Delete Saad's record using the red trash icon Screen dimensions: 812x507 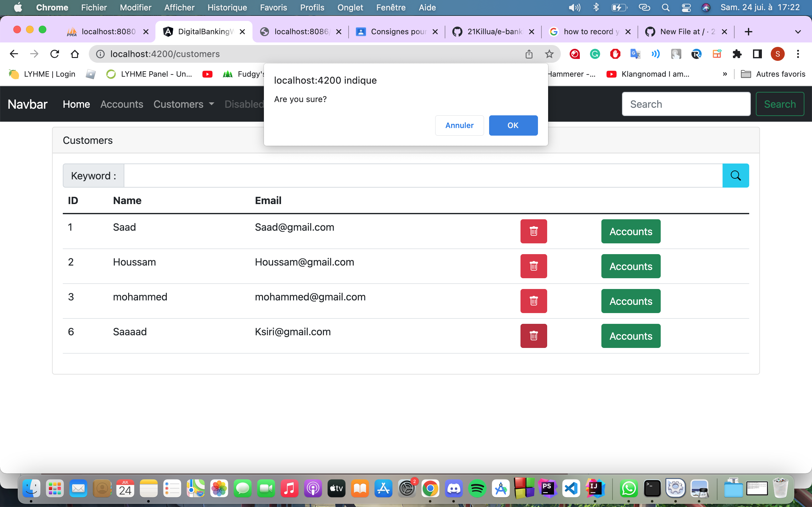(534, 231)
